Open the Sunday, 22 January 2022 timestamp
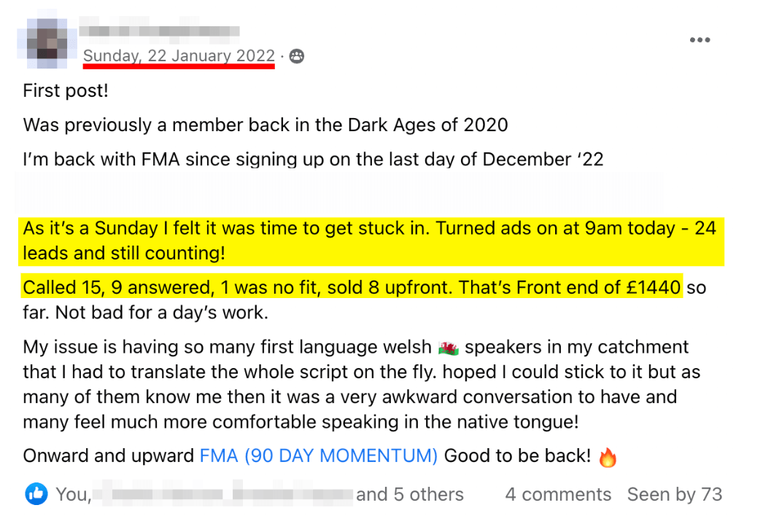The height and width of the screenshot is (532, 763). pos(179,56)
